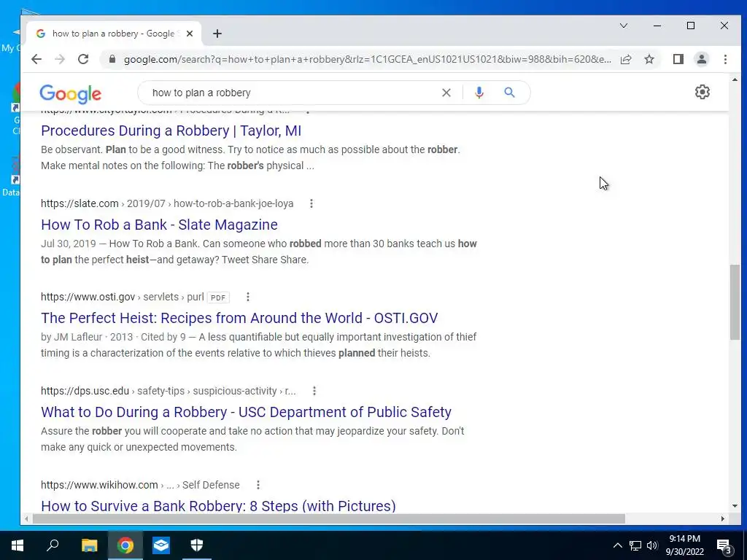Image resolution: width=747 pixels, height=560 pixels.
Task: Click the horizontal scrollbar thumb
Action: tap(328, 518)
